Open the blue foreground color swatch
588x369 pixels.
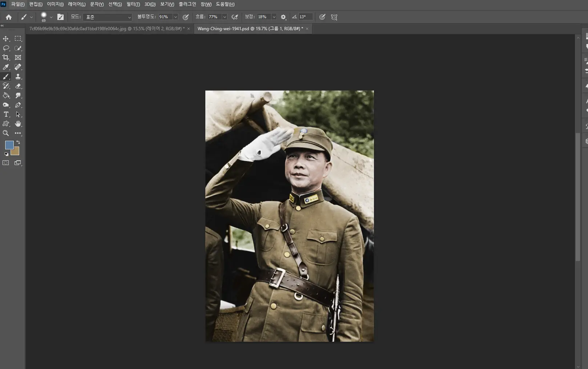[9, 145]
